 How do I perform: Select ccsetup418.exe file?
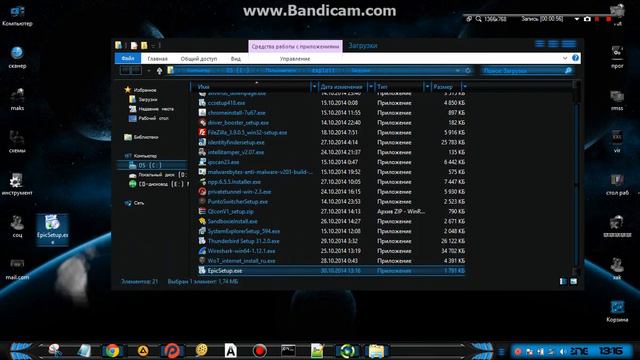pyautogui.click(x=226, y=103)
